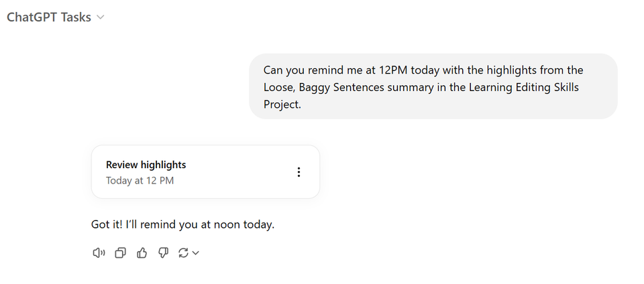Viewport: 644px width, 284px height.
Task: Give the response a thumbs up
Action: (x=142, y=253)
